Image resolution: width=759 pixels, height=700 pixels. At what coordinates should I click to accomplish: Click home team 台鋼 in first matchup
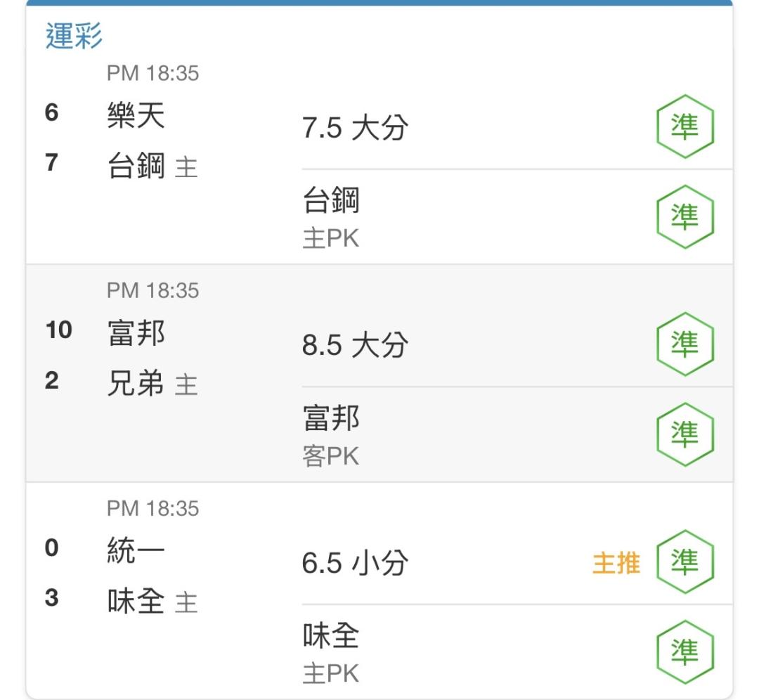coord(136,165)
